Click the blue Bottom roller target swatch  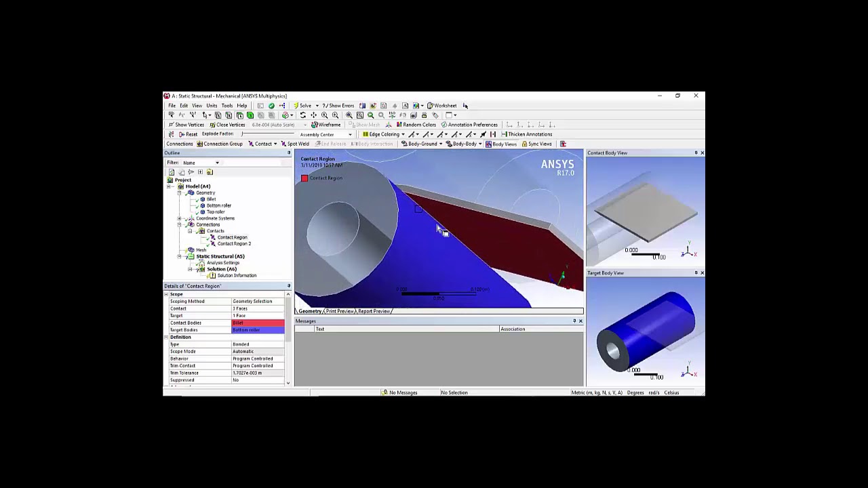(258, 330)
